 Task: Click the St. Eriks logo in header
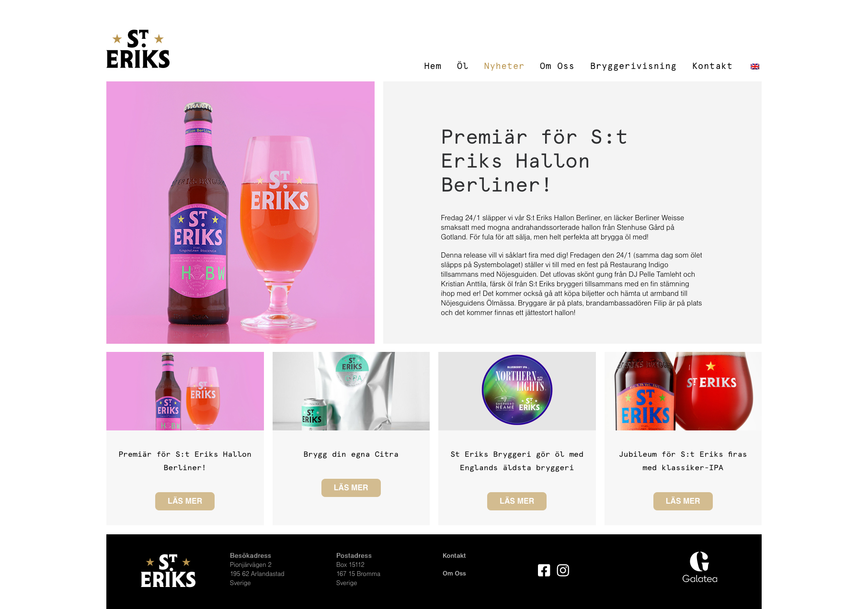point(138,49)
